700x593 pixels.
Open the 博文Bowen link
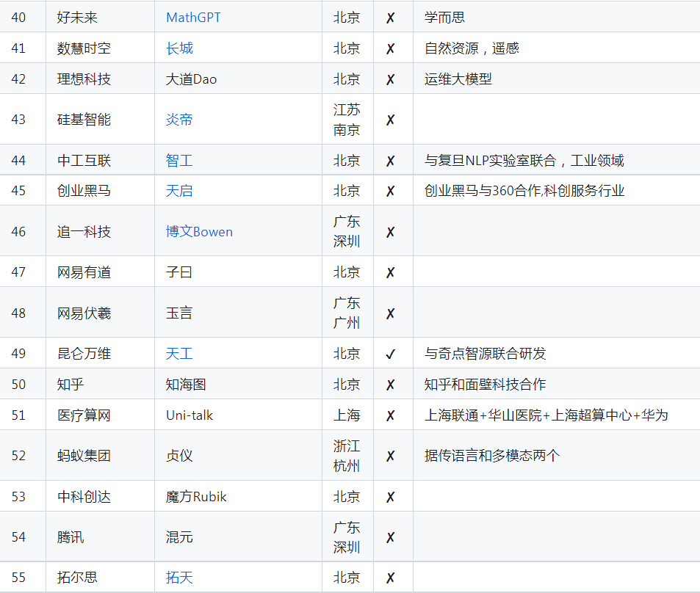199,232
